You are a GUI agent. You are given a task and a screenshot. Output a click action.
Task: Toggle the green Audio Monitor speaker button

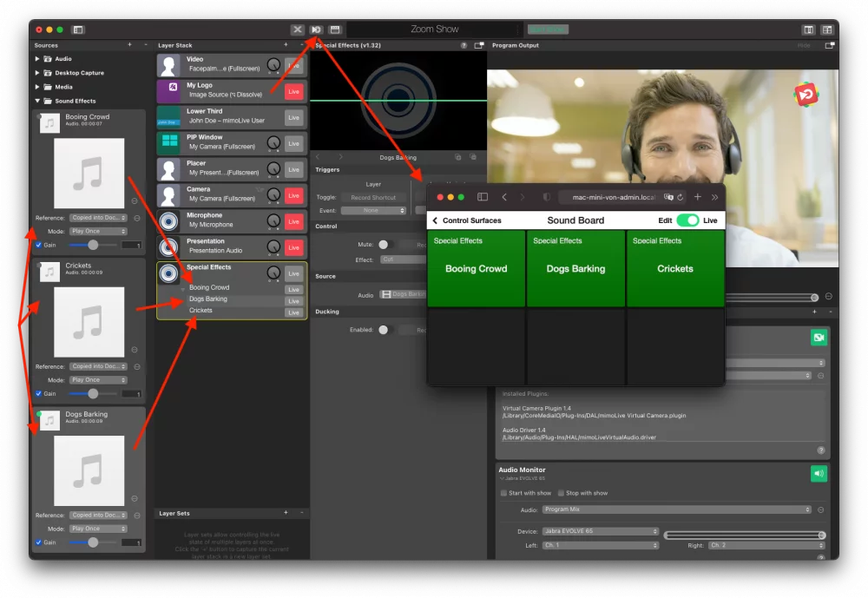click(x=819, y=473)
